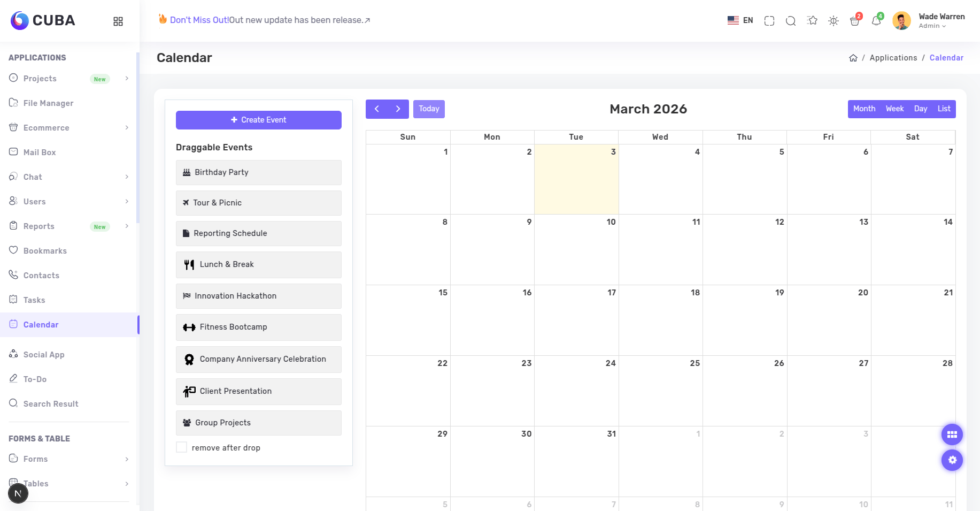The height and width of the screenshot is (511, 980).
Task: Click the home icon in breadcrumb
Action: (x=853, y=58)
